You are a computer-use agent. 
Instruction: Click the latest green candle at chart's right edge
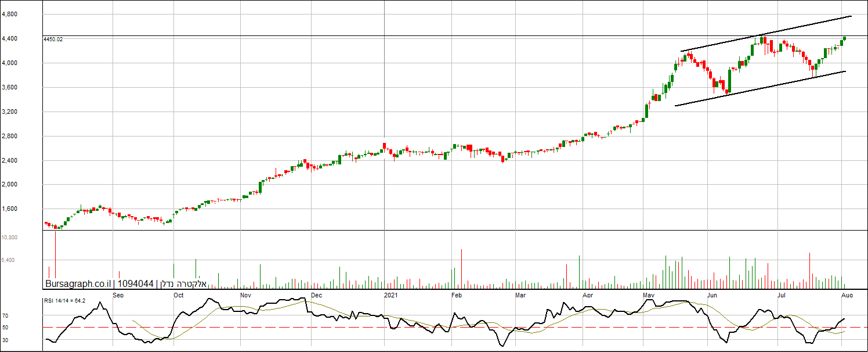pyautogui.click(x=845, y=38)
